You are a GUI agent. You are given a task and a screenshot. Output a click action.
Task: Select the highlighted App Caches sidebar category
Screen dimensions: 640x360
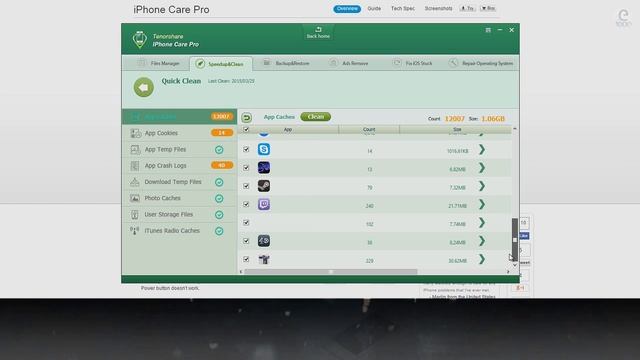[x=180, y=117]
